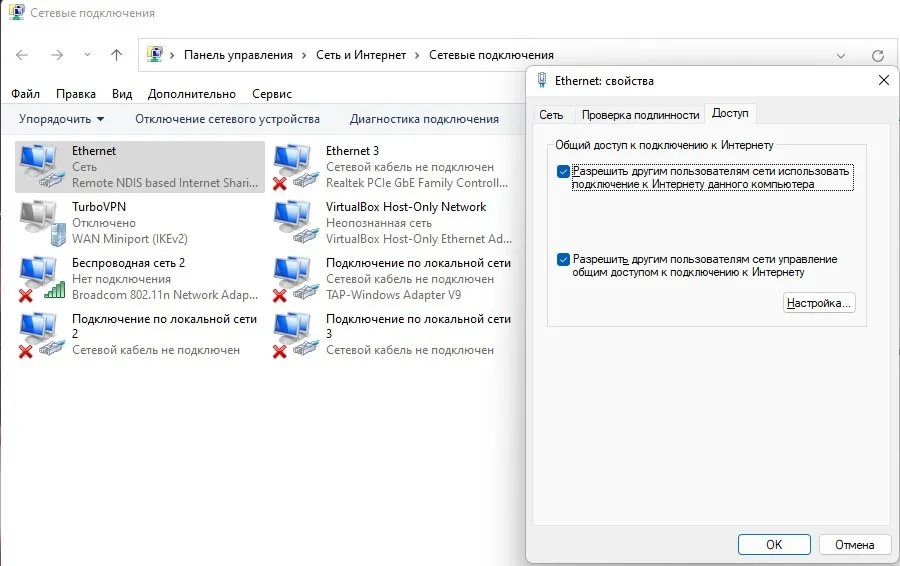Open the Сервис menu
This screenshot has width=900, height=566.
point(271,94)
